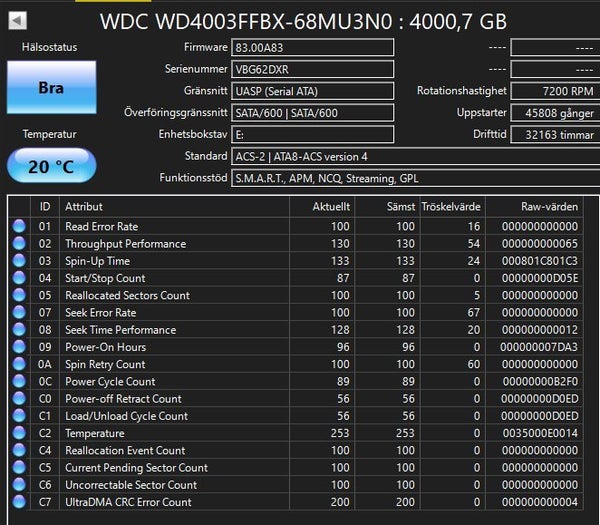Select the Power-On Hours attribute name
The height and width of the screenshot is (525, 600).
(x=106, y=347)
